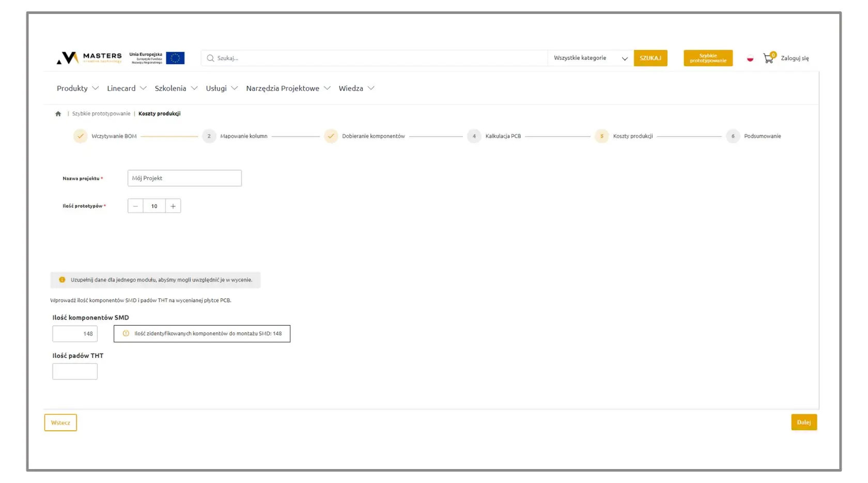The image size is (868, 483).
Task: Open the shopping cart icon
Action: point(768,58)
